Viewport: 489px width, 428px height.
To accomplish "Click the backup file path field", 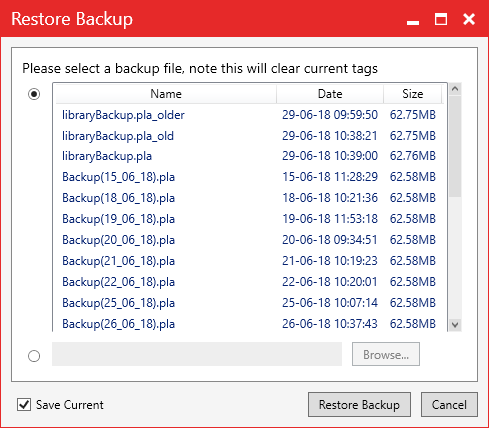I will 197,354.
